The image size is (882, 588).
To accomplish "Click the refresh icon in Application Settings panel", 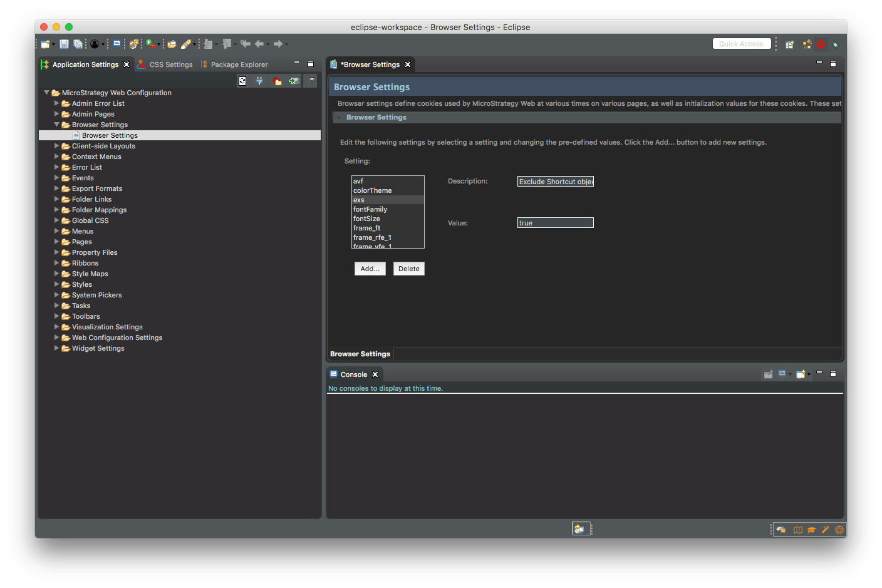I will point(242,81).
